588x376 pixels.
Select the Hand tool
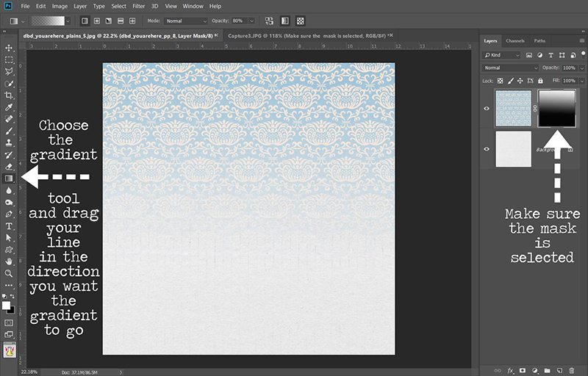(10, 261)
